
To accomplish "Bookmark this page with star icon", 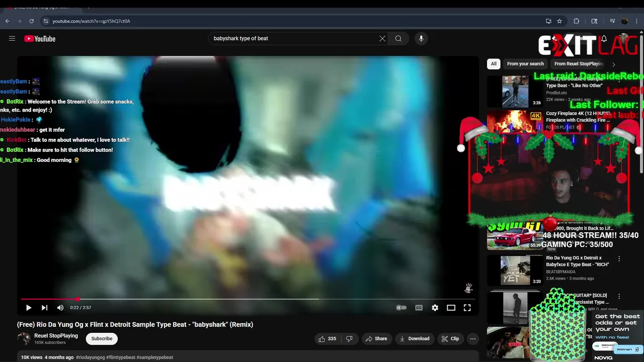I will pos(559,21).
